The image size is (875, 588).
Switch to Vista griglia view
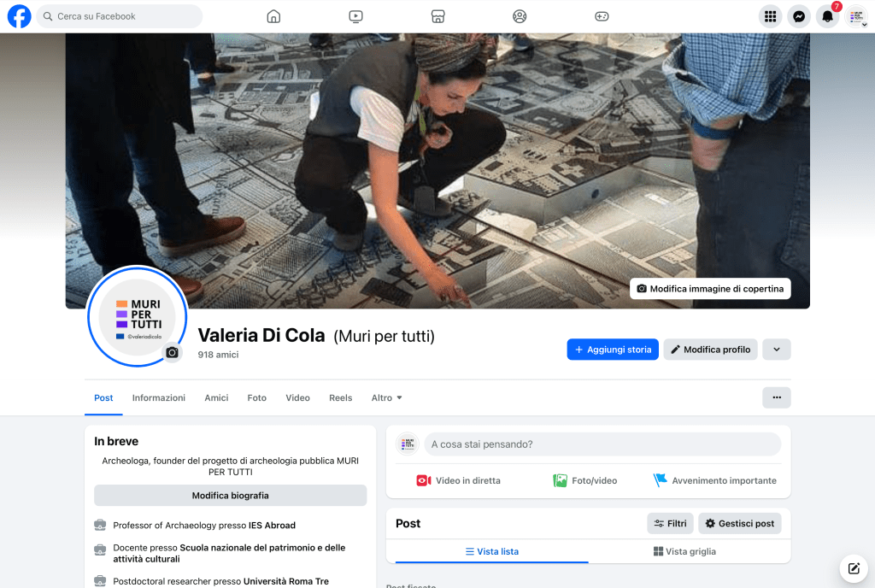(x=684, y=551)
